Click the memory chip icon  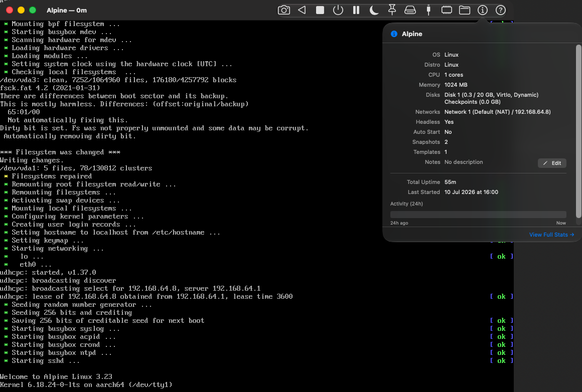(447, 10)
